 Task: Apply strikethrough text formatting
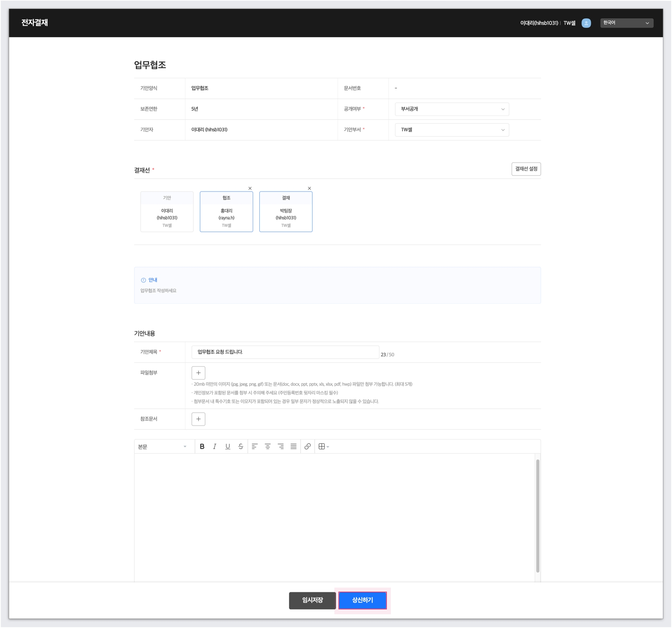[241, 447]
